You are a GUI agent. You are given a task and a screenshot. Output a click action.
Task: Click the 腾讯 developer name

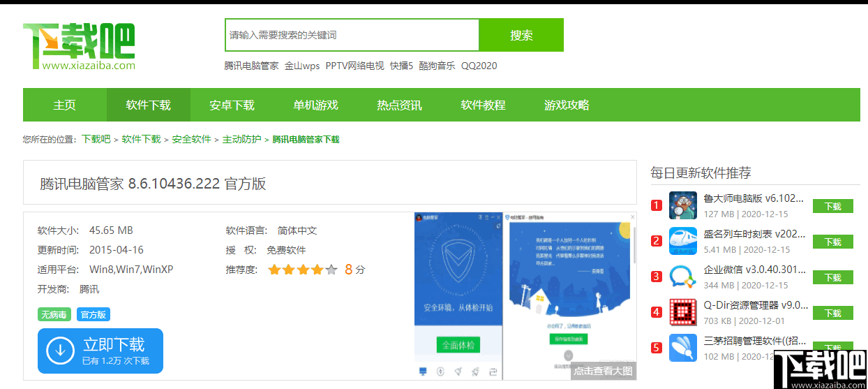[x=89, y=289]
